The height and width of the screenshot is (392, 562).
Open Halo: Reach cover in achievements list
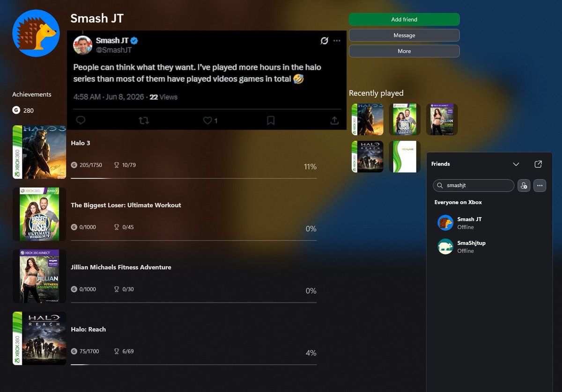tap(39, 338)
